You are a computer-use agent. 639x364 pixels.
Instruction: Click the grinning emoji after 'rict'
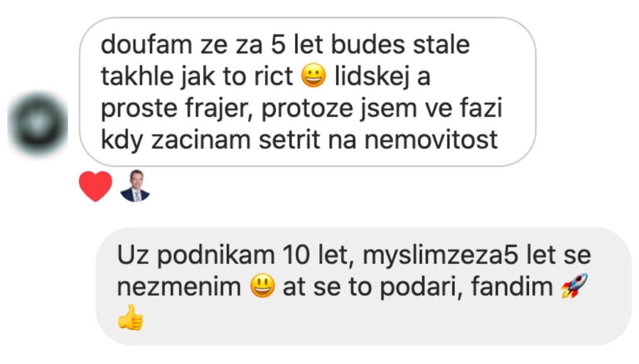(314, 76)
